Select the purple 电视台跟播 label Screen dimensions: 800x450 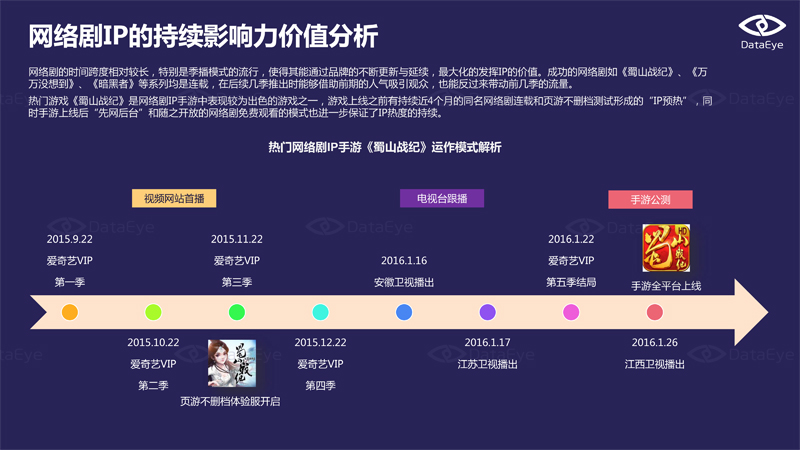tap(442, 198)
